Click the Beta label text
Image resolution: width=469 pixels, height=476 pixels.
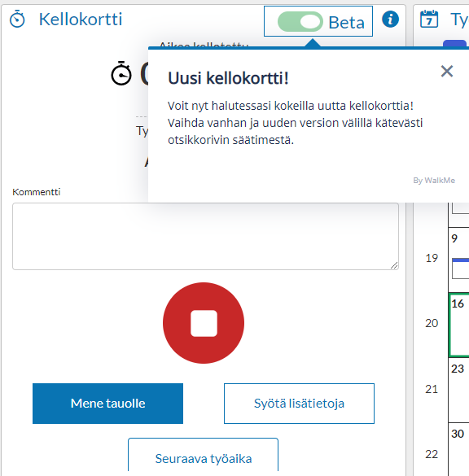click(x=347, y=23)
